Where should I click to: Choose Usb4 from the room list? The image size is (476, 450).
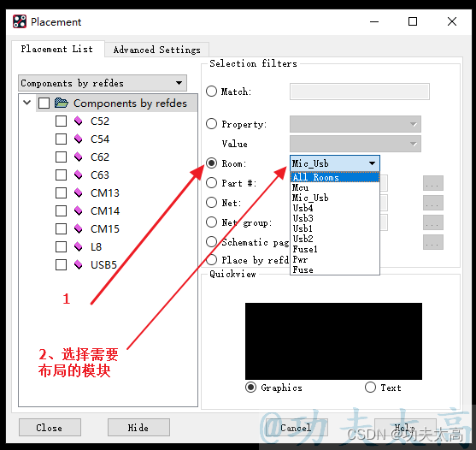coord(335,208)
